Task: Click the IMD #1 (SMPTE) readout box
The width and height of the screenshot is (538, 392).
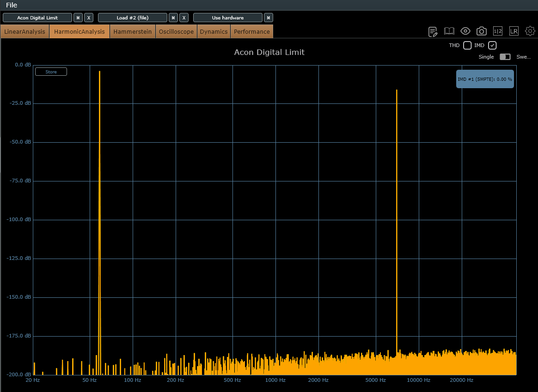Action: pyautogui.click(x=485, y=79)
